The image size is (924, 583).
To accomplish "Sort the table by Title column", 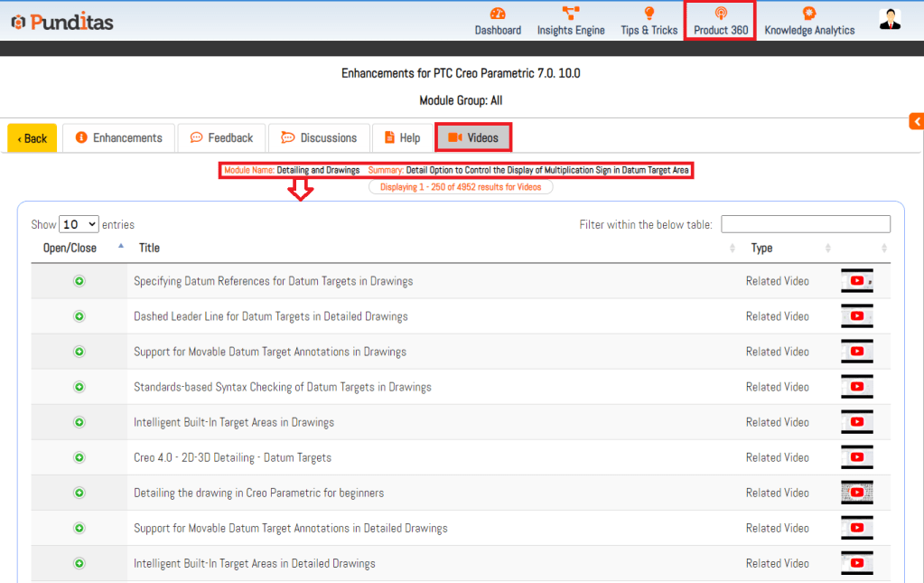I will click(149, 248).
